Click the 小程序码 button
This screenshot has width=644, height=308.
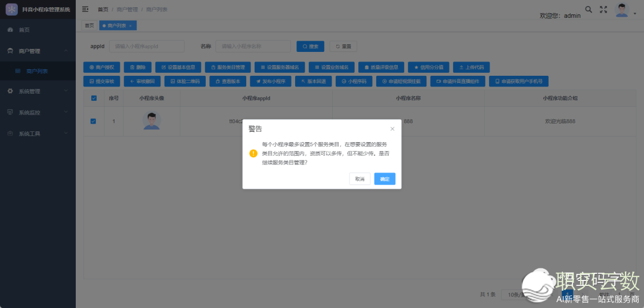click(x=354, y=81)
